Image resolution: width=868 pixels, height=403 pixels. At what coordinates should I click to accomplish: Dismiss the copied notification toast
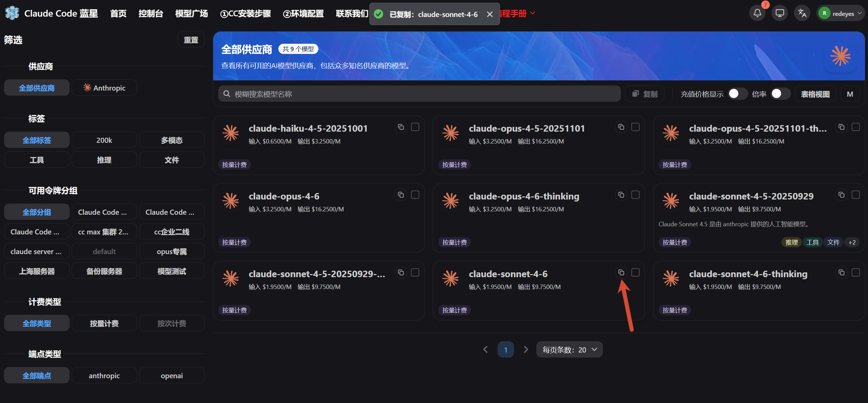pos(490,14)
